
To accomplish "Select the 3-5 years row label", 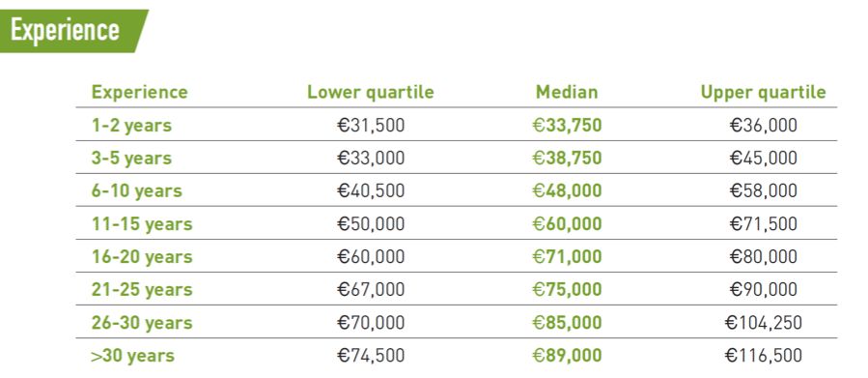I will point(131,159).
